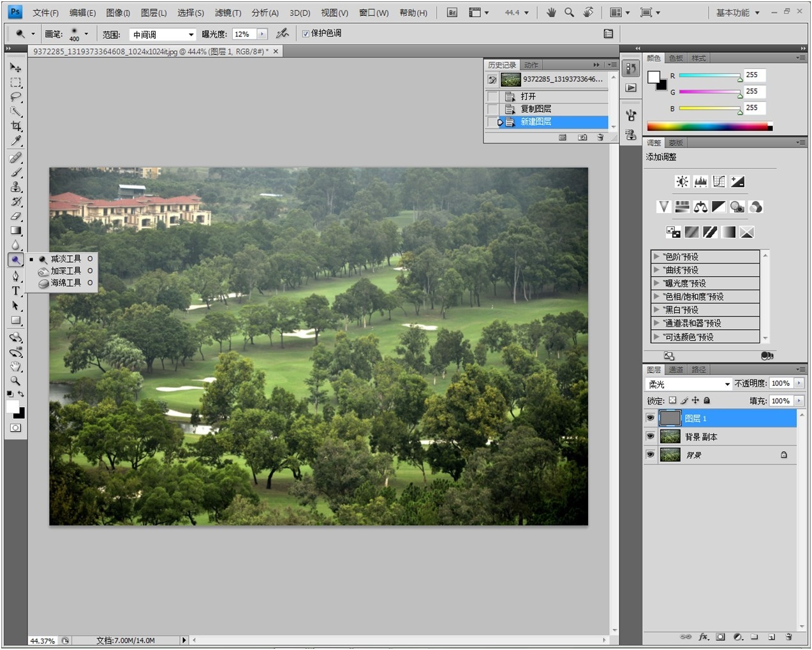Switch to the 通道 tab

pyautogui.click(x=675, y=370)
